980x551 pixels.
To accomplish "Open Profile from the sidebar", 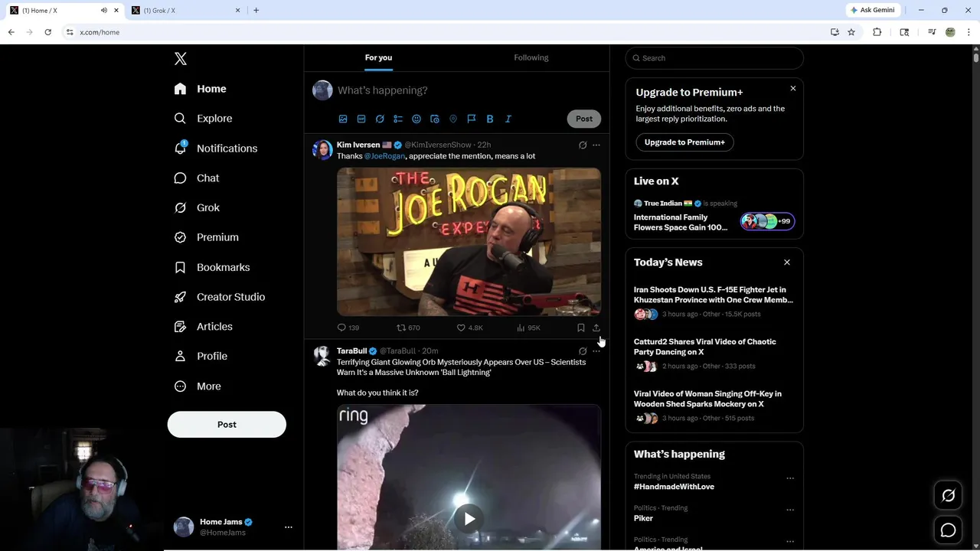I will 201,356.
